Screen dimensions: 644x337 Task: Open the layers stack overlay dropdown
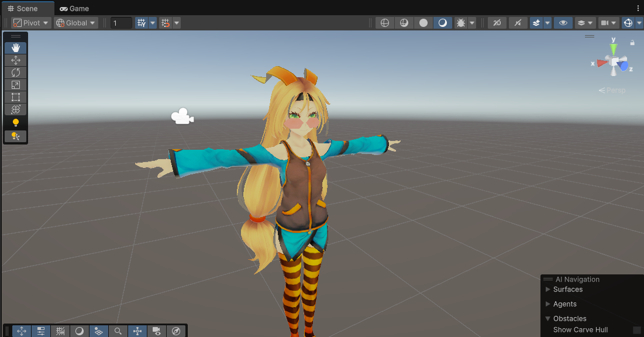pyautogui.click(x=586, y=23)
